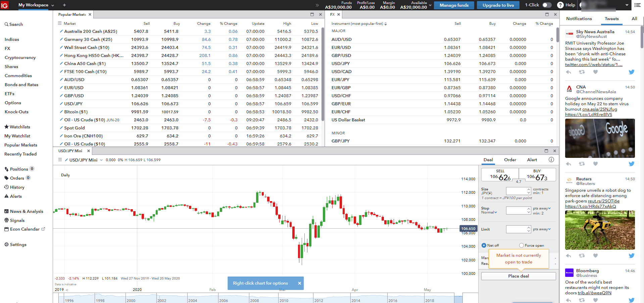Click the info icon beside Alert tab
644x303 pixels.
pos(551,160)
